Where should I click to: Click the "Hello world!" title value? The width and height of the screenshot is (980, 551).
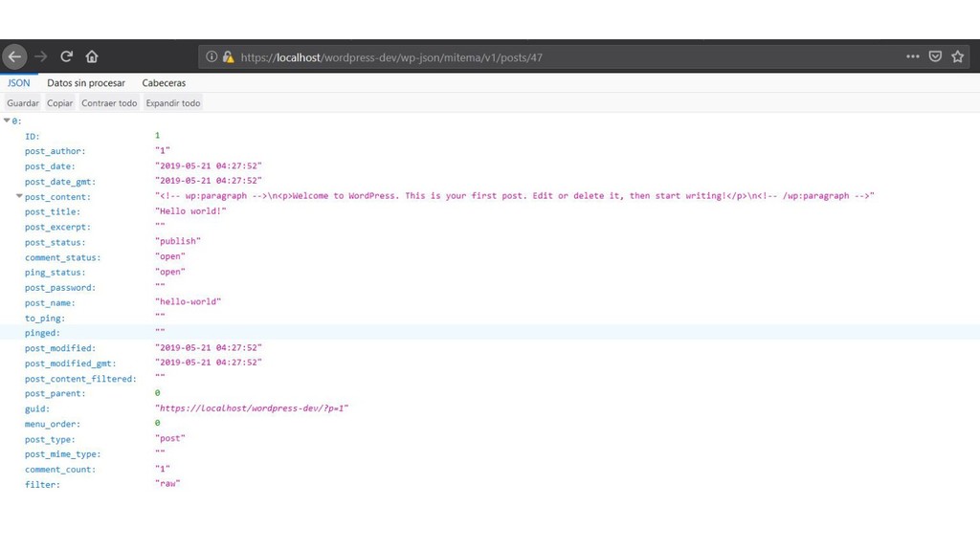coord(190,211)
